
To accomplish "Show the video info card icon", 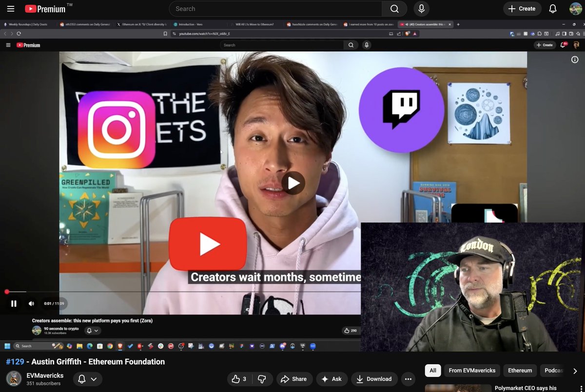I will (575, 59).
